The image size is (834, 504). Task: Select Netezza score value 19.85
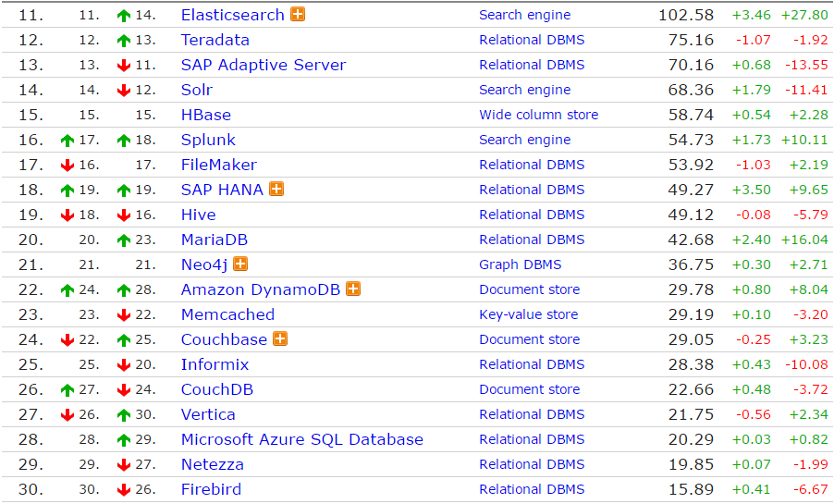click(x=691, y=464)
